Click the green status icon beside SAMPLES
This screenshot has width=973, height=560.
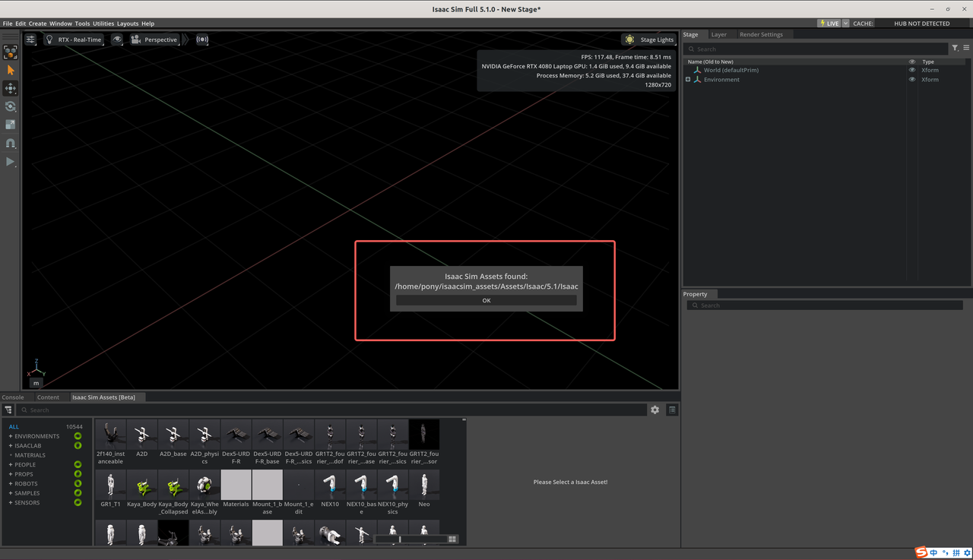[78, 493]
